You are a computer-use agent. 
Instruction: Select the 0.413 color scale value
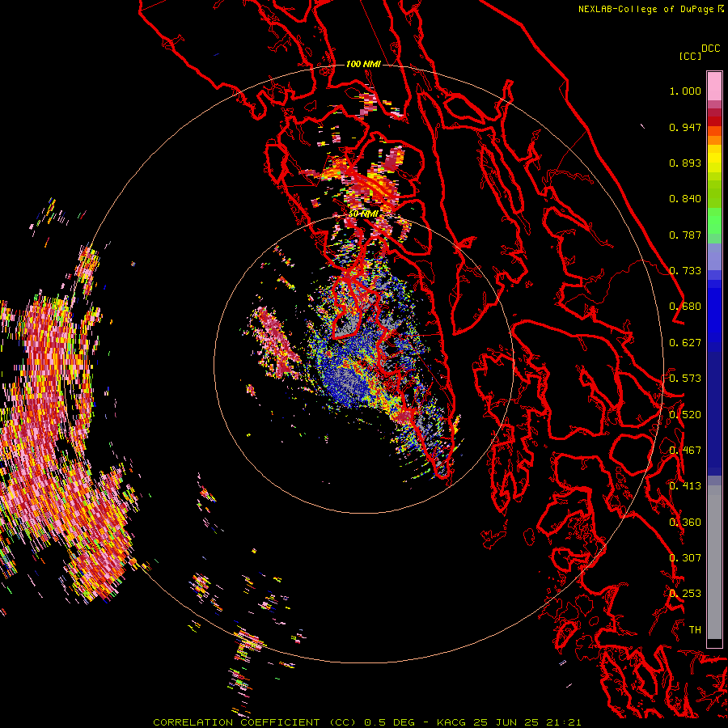[685, 486]
